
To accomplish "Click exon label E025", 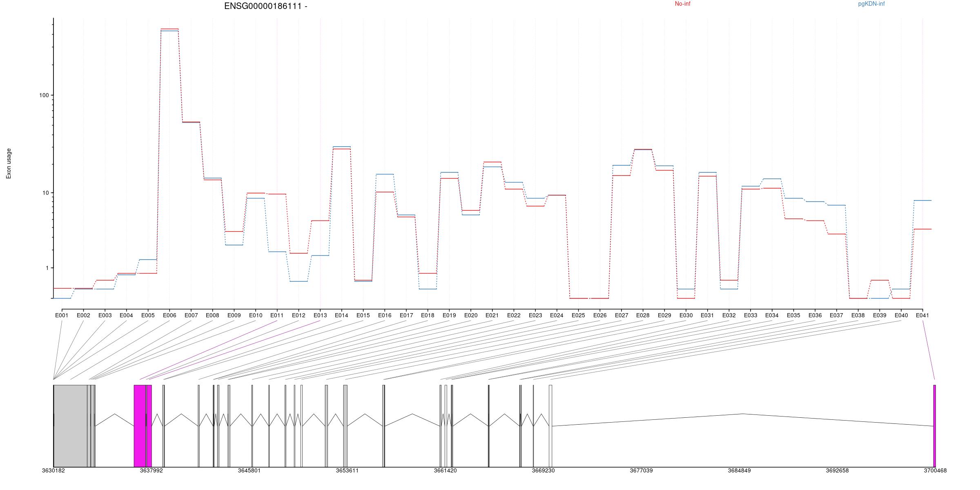I will tap(578, 315).
